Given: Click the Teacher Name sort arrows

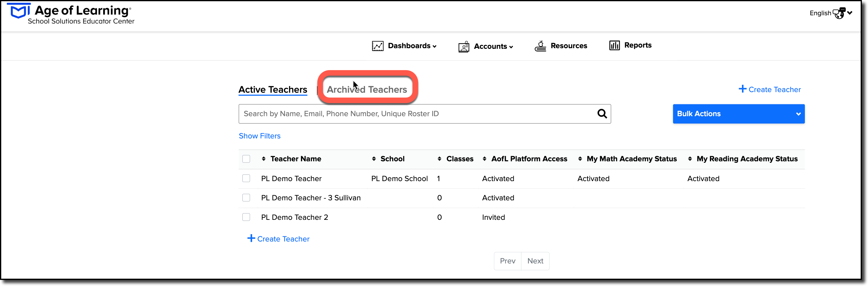Looking at the screenshot, I should click(x=264, y=159).
